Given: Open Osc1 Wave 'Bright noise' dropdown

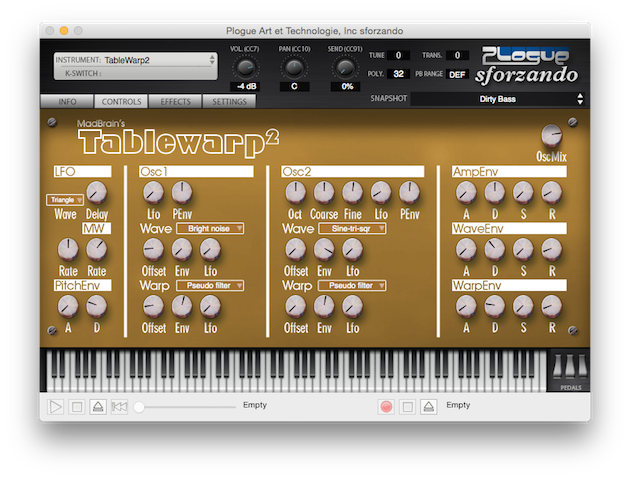Looking at the screenshot, I should click(x=210, y=229).
